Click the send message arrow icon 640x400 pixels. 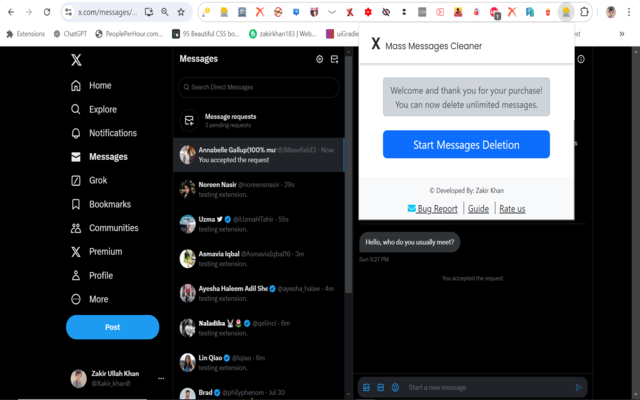pyautogui.click(x=578, y=387)
